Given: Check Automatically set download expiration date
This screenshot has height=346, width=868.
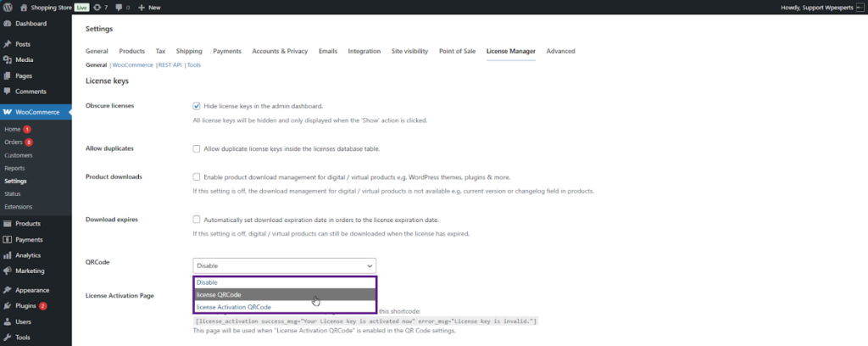Looking at the screenshot, I should (197, 220).
